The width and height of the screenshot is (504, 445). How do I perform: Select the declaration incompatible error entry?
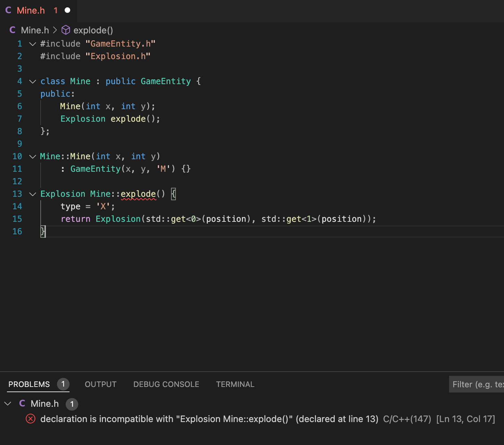(209, 419)
